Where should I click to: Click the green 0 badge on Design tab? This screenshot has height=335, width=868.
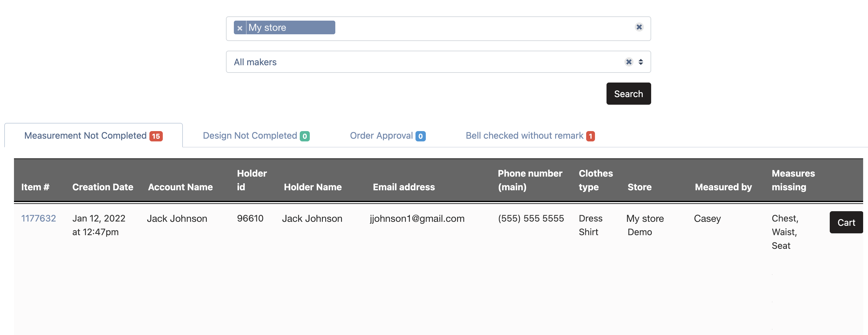(305, 136)
